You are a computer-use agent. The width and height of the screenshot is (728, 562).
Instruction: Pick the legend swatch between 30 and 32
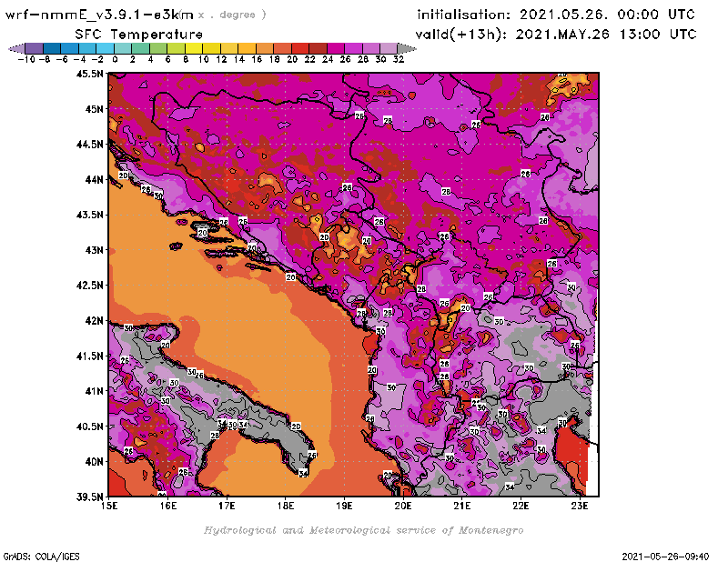[x=389, y=49]
